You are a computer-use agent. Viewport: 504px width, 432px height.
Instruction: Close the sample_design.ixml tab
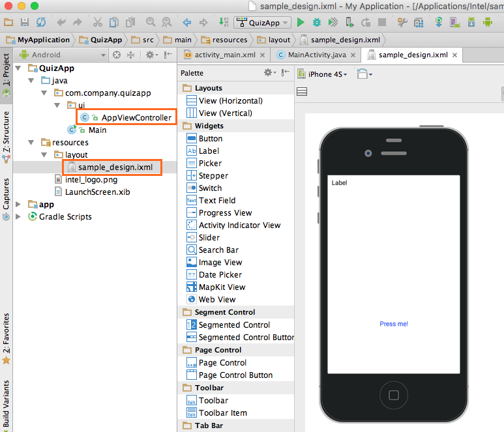[455, 55]
